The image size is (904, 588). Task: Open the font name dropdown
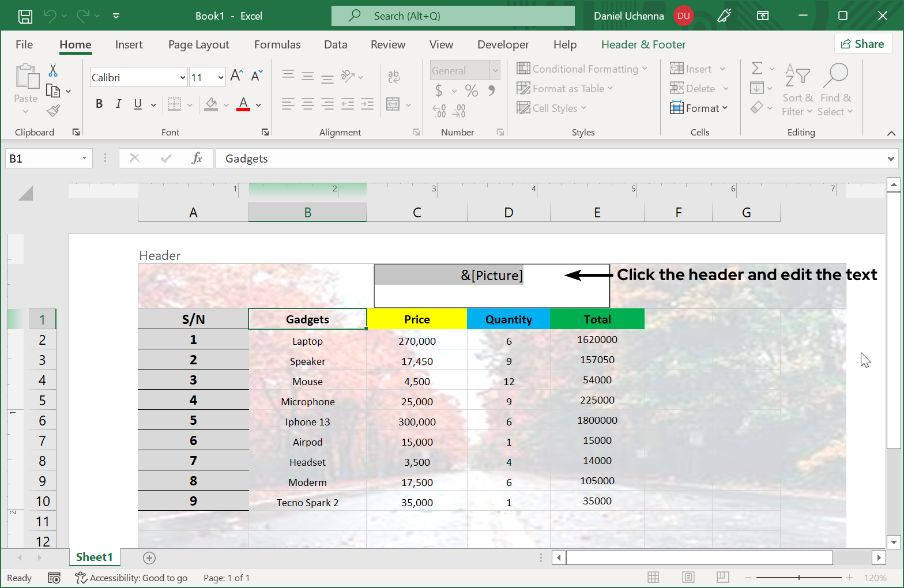183,77
